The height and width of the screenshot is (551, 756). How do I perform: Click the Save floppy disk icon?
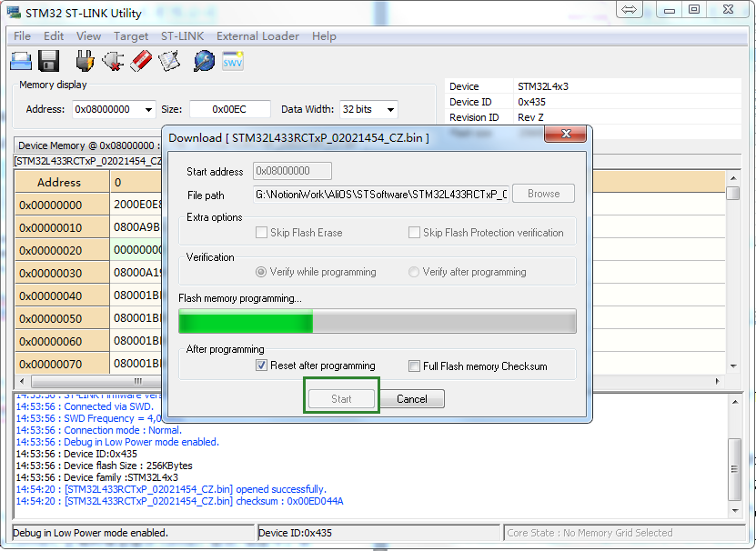click(49, 62)
